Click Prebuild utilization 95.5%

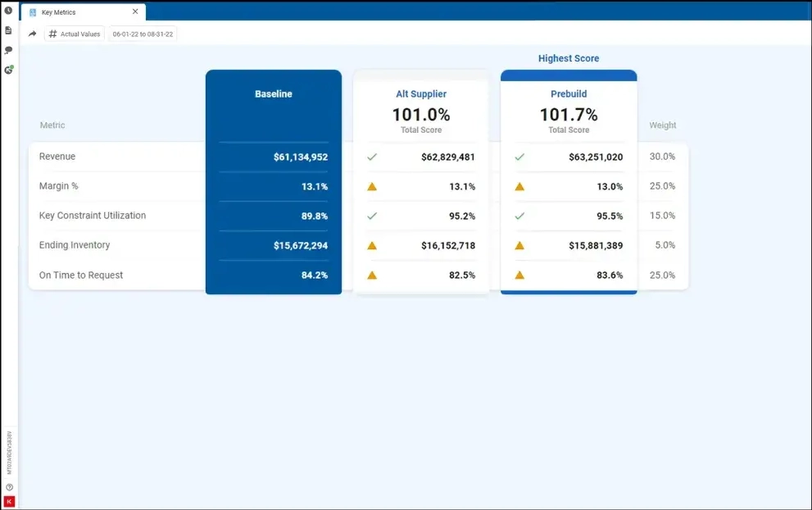point(610,216)
